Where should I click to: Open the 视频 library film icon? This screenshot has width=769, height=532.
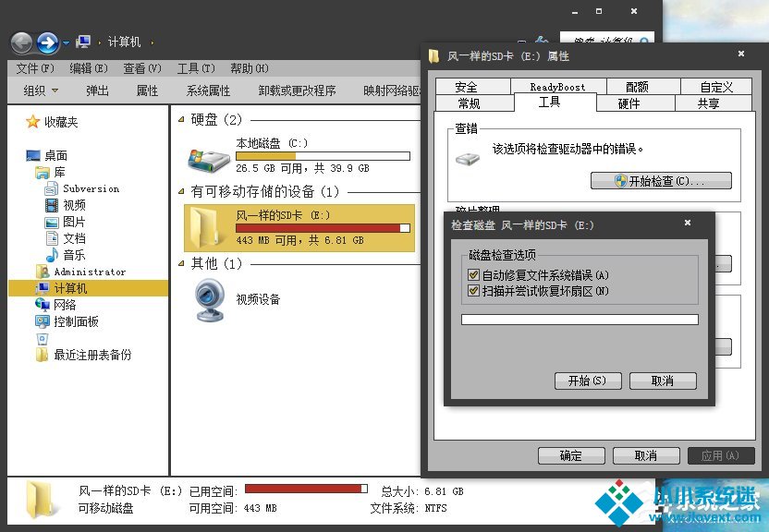click(52, 205)
